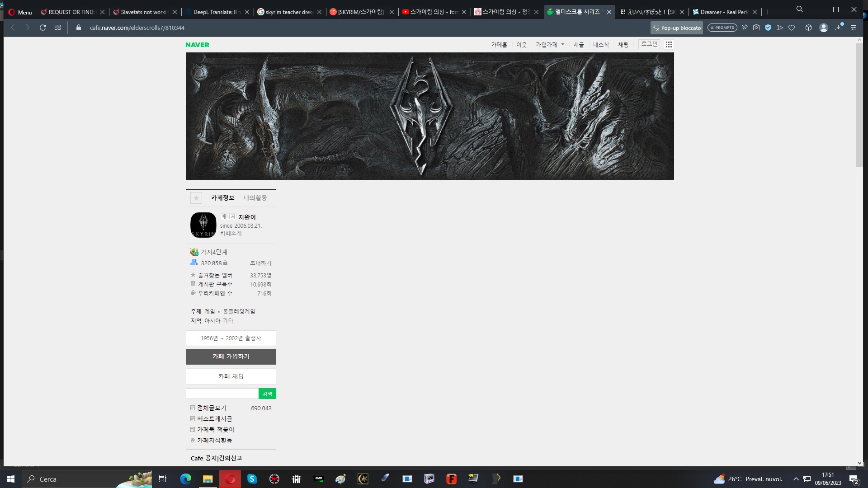Open the Windows Start menu
The height and width of the screenshot is (488, 868).
(11, 479)
